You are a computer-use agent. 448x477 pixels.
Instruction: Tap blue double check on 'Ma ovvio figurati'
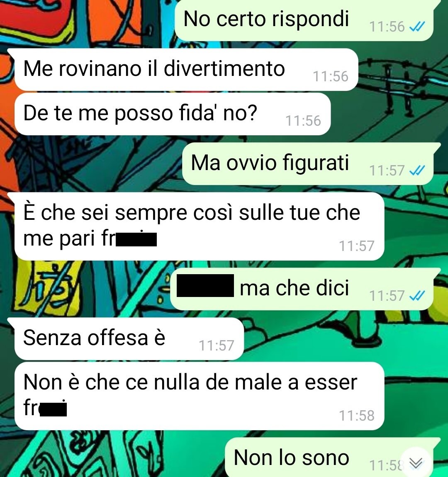pyautogui.click(x=417, y=170)
